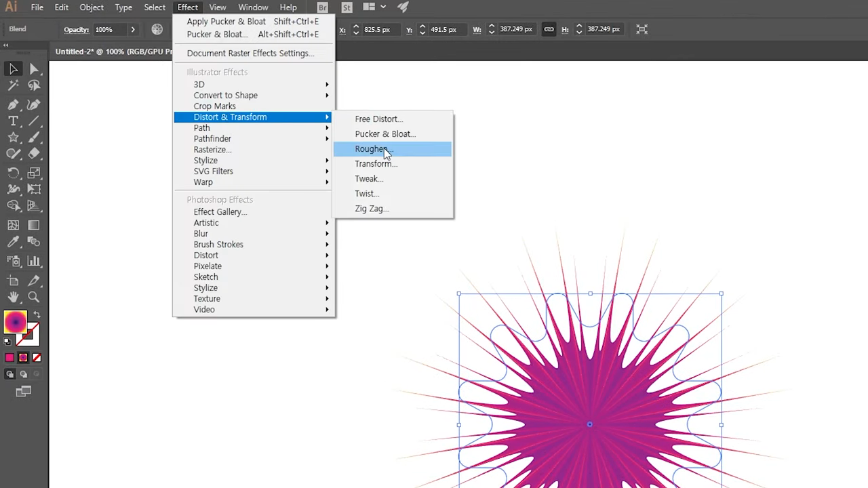Set paint mode to Gradient
The image size is (868, 488).
[23, 358]
